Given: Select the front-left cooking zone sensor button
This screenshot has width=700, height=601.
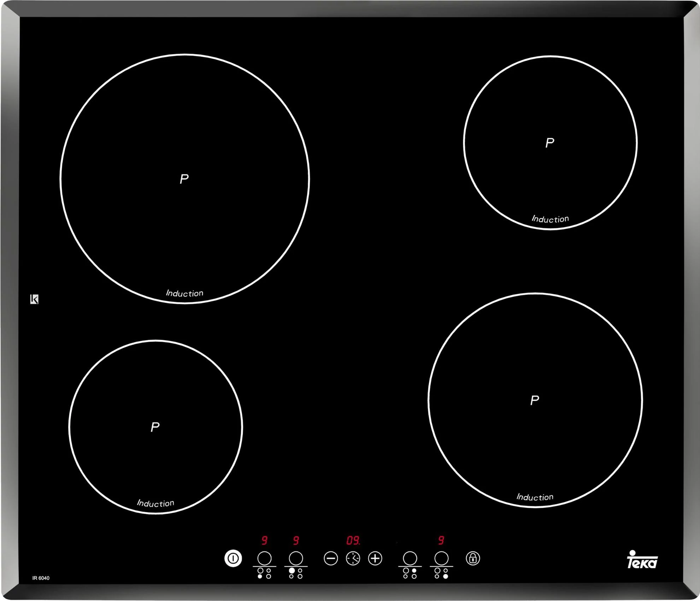Looking at the screenshot, I should 264,559.
